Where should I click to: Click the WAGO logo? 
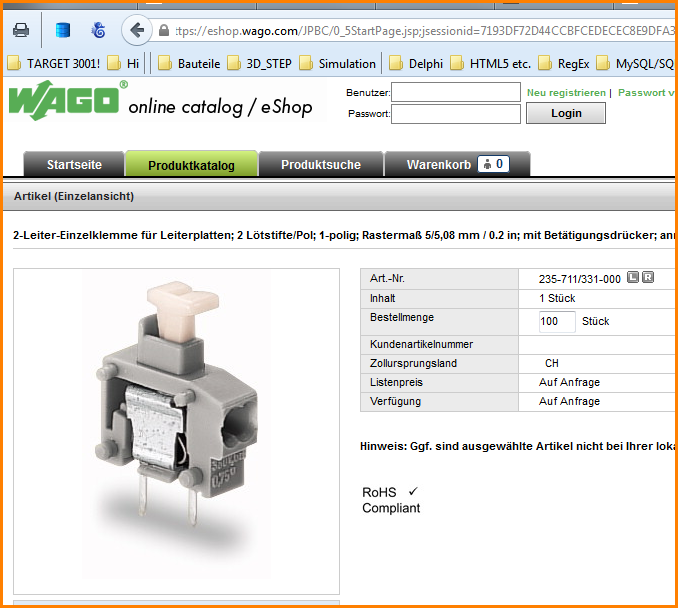coord(67,101)
